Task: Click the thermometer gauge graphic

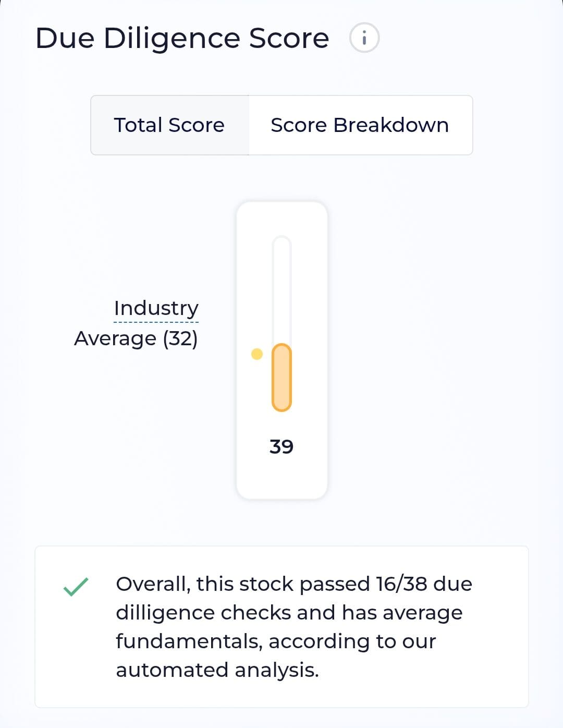Action: (281, 323)
